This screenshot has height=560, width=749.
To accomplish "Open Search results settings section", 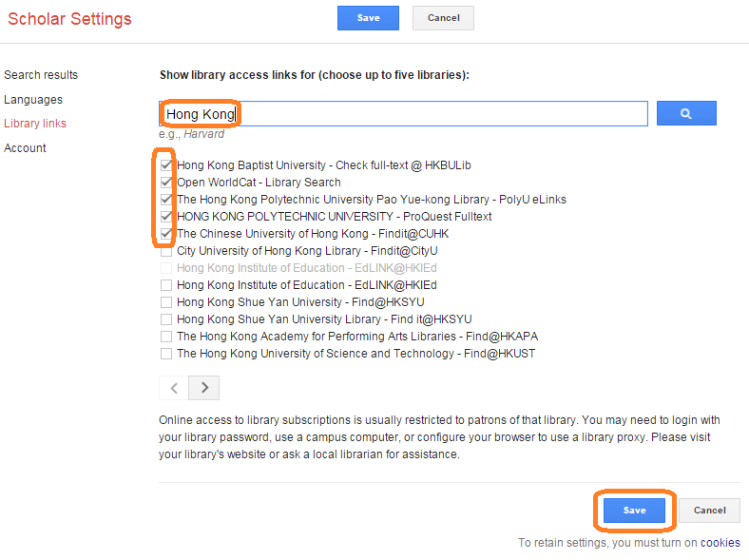I will point(41,75).
